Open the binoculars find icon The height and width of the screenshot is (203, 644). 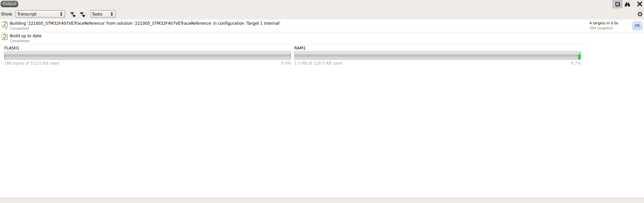point(627,4)
